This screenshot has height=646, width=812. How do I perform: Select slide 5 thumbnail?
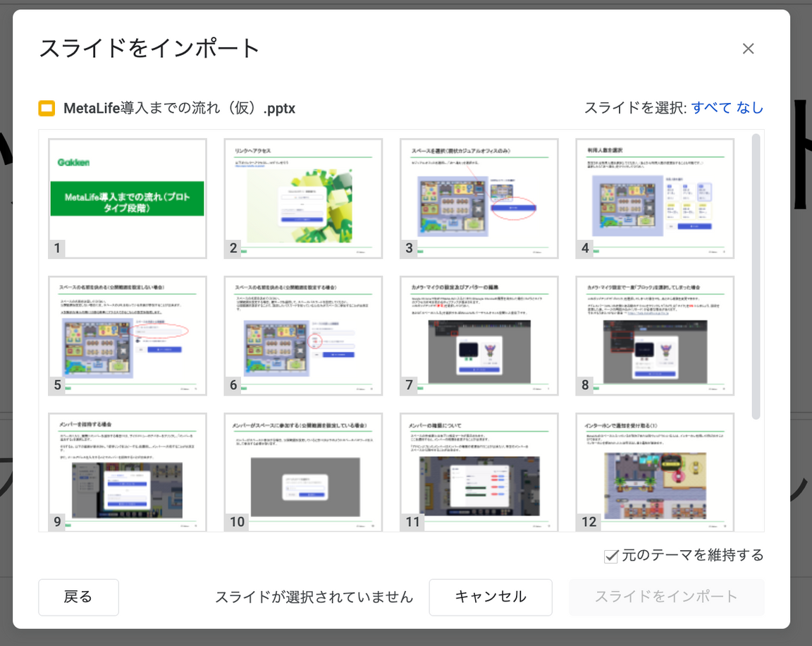click(x=128, y=336)
